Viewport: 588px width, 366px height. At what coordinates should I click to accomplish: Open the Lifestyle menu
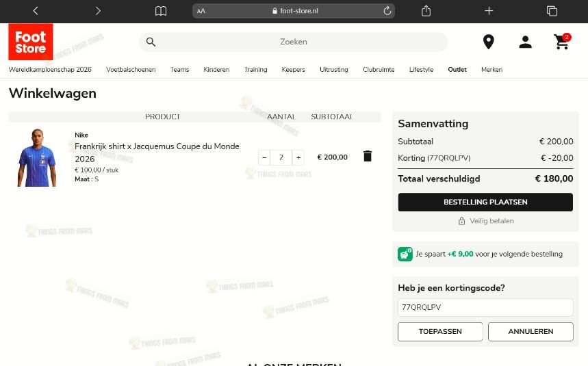coord(421,69)
